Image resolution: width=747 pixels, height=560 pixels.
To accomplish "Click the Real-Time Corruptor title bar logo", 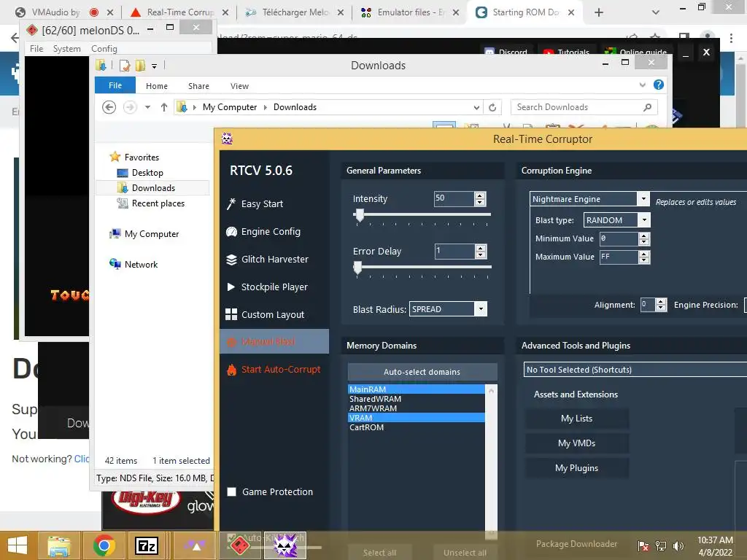I will (x=228, y=139).
